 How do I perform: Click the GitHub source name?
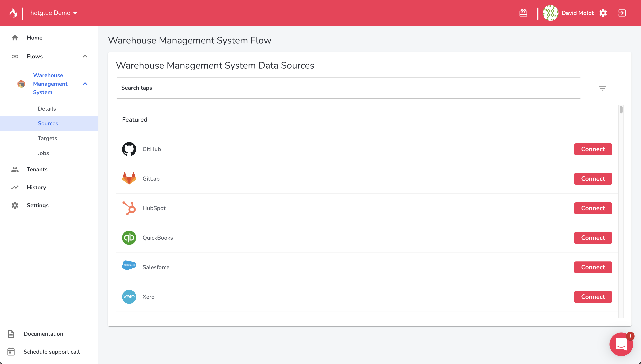(152, 149)
